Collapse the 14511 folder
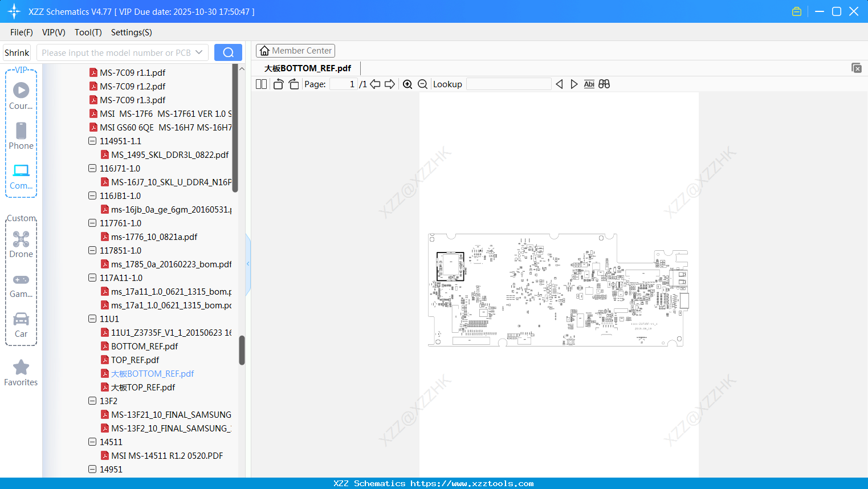The image size is (868, 489). (92, 442)
